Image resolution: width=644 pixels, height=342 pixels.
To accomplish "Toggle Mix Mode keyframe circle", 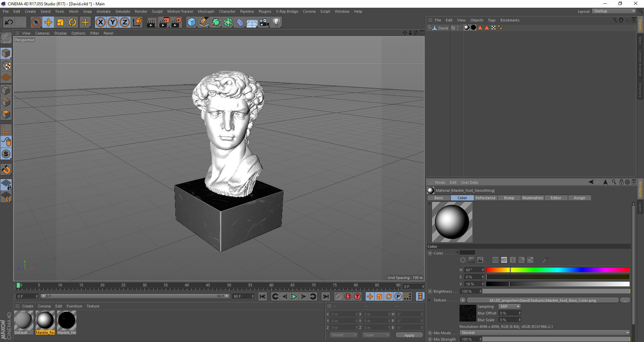I will [430, 333].
